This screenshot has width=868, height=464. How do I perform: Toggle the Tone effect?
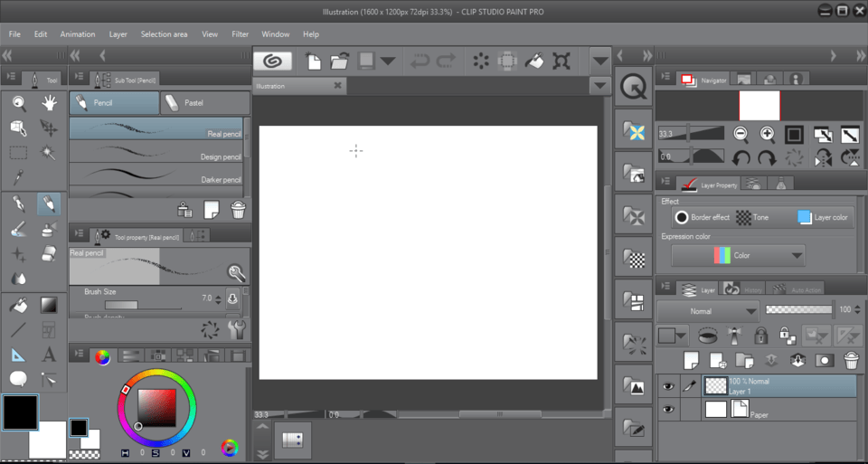tap(752, 218)
